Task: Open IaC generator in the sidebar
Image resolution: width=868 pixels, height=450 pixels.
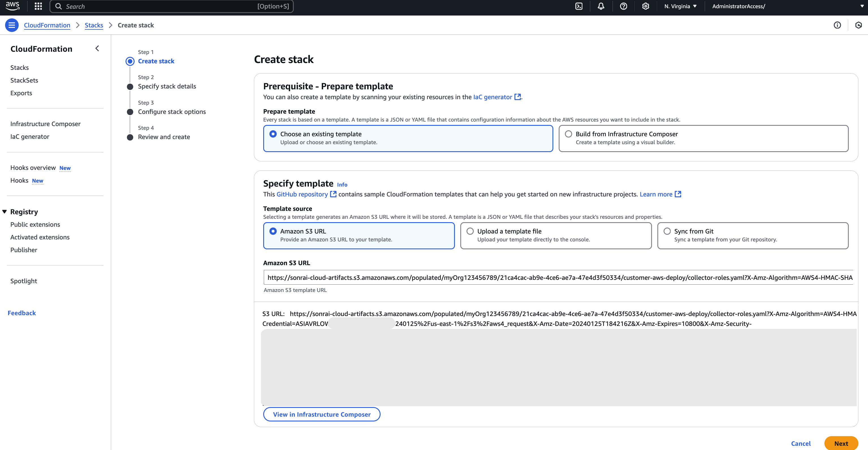Action: click(30, 137)
